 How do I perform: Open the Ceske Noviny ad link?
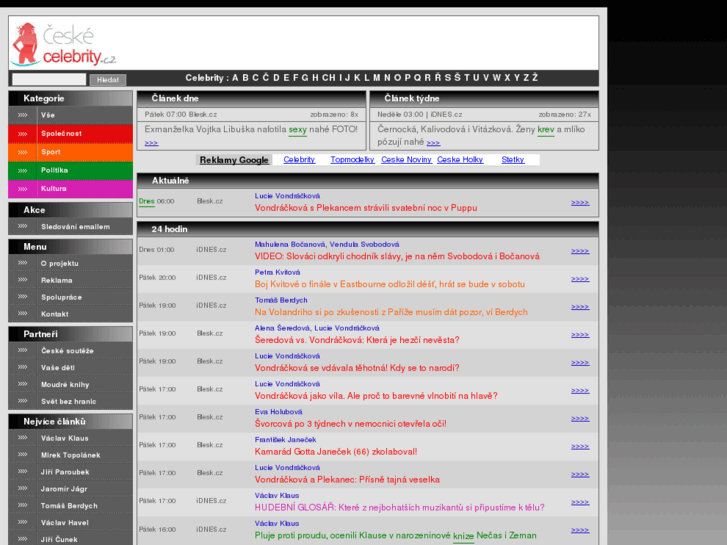click(x=406, y=160)
